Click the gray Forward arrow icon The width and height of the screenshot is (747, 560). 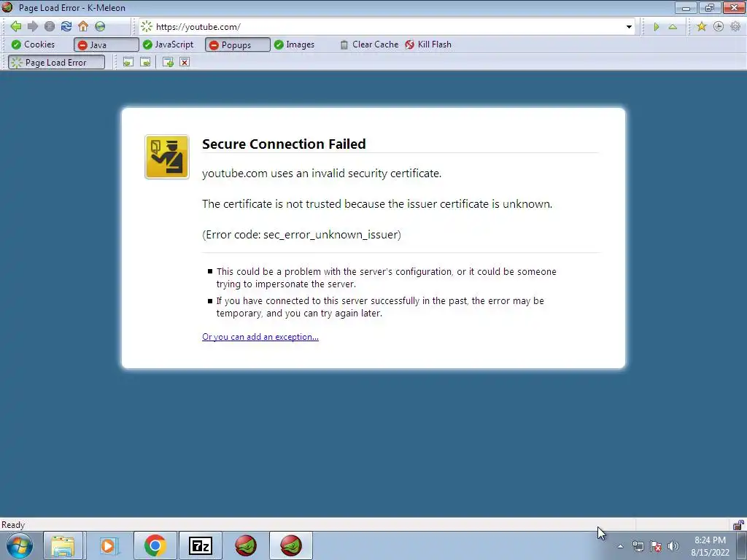tap(32, 27)
